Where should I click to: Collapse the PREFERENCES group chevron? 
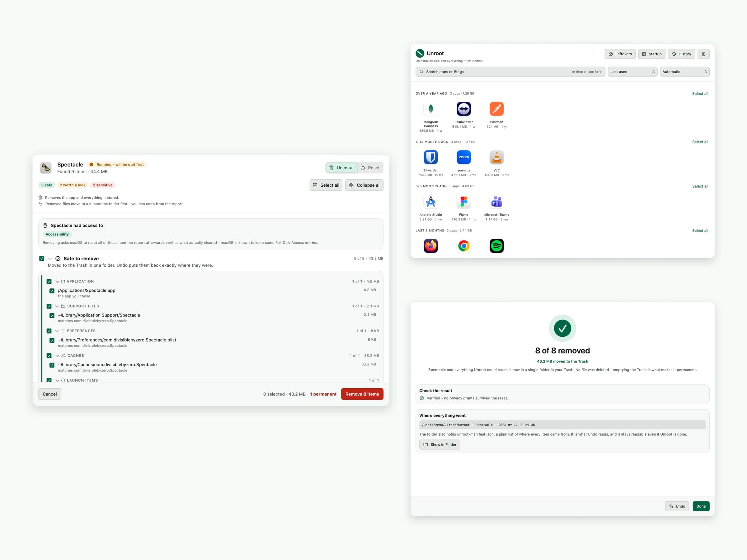[57, 331]
